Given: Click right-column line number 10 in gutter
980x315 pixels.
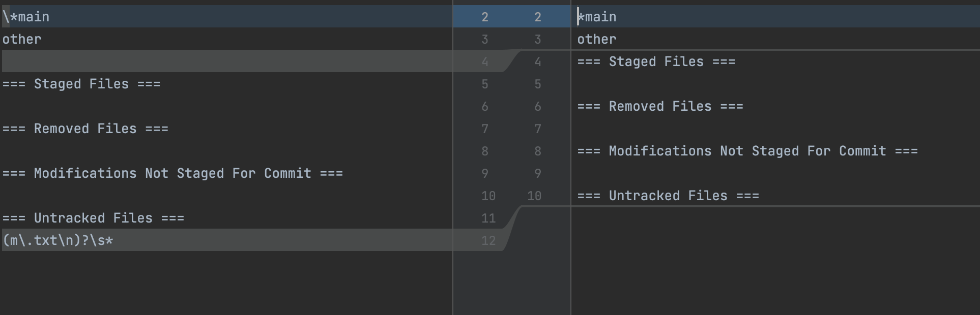Looking at the screenshot, I should [534, 196].
